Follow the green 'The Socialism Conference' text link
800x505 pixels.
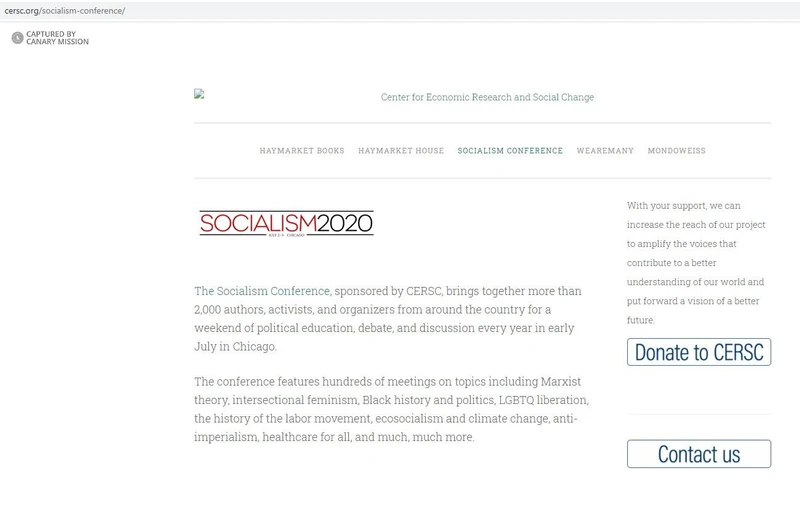(x=262, y=291)
